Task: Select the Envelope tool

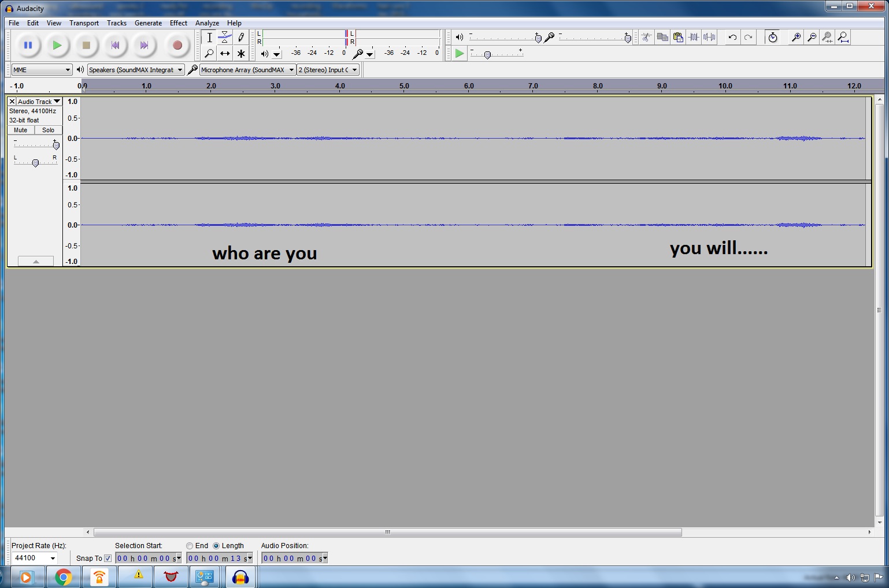Action: tap(225, 38)
